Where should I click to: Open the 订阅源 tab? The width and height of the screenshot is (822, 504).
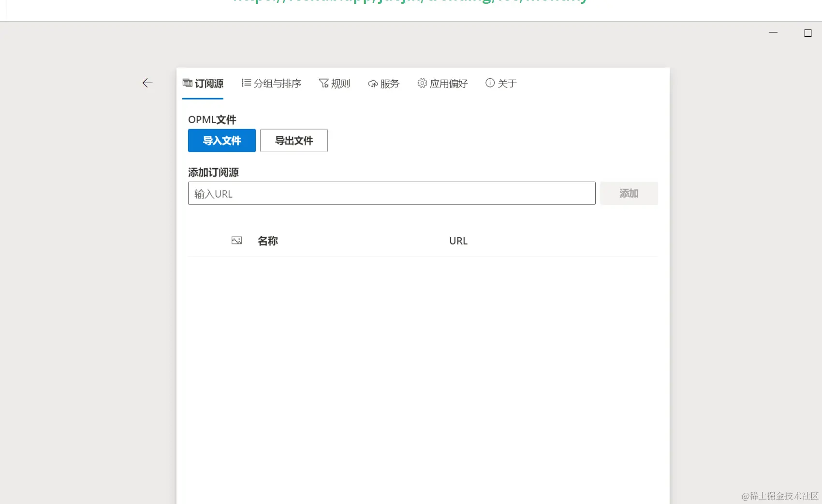[203, 84]
